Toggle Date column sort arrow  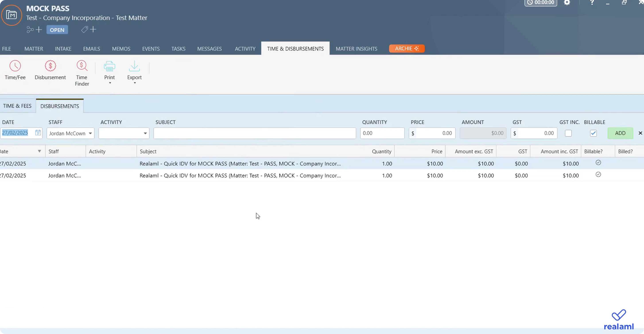click(39, 151)
